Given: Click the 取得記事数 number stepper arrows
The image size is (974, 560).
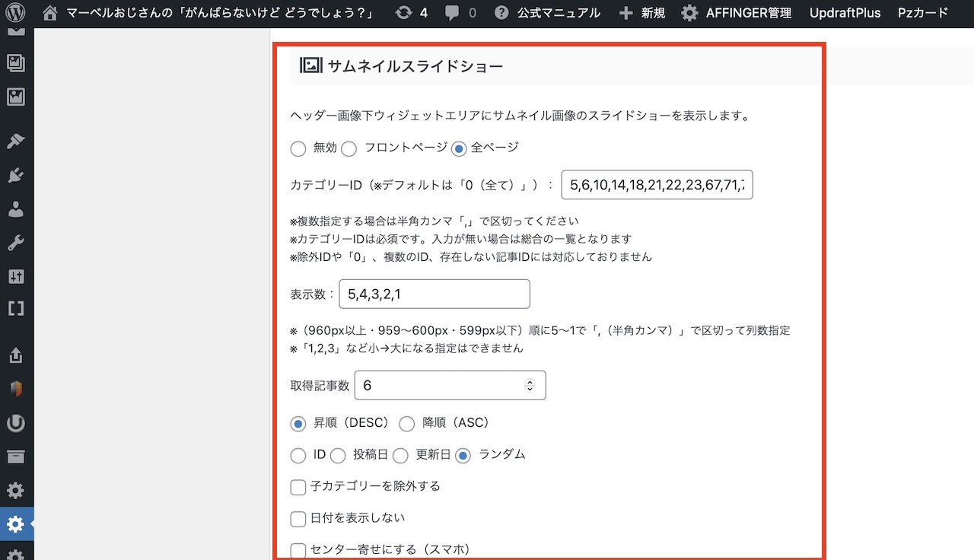Looking at the screenshot, I should 530,386.
